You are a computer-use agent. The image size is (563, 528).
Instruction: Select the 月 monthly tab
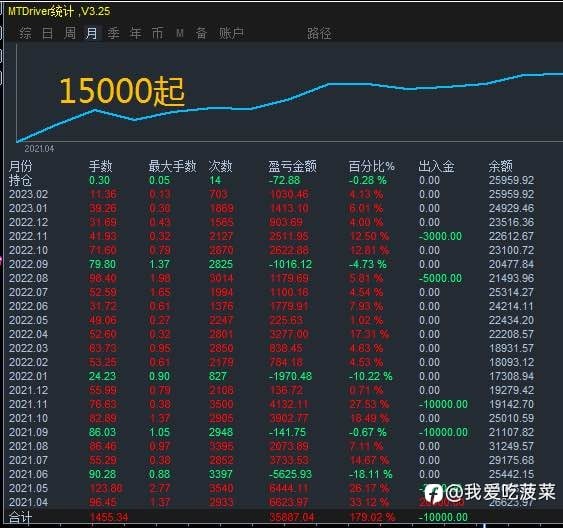[92, 33]
